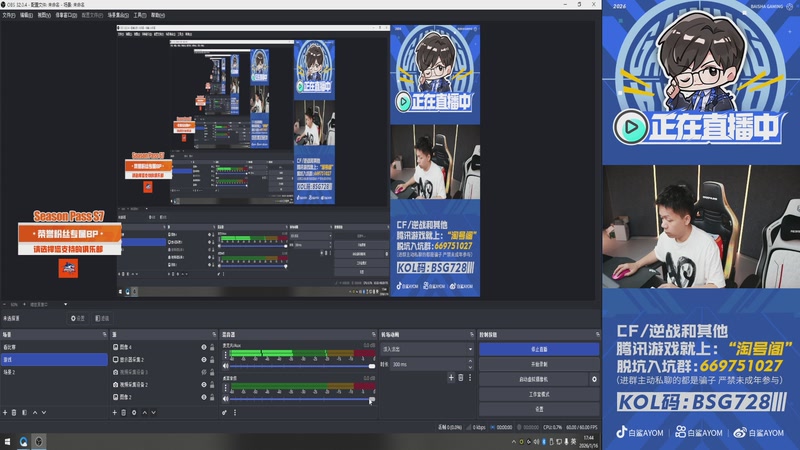Toggle visibility of source 显示器采集 2
The image size is (800, 450).
coord(204,360)
